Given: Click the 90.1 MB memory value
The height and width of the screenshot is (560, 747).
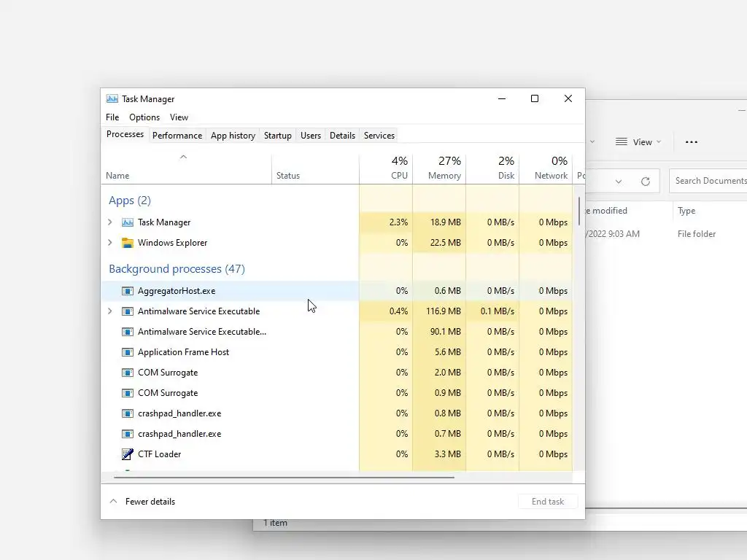Looking at the screenshot, I should coord(446,332).
